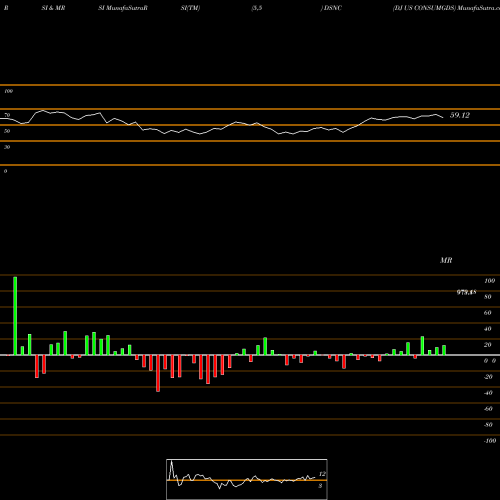Click the MR label above the histogram

click(x=446, y=260)
